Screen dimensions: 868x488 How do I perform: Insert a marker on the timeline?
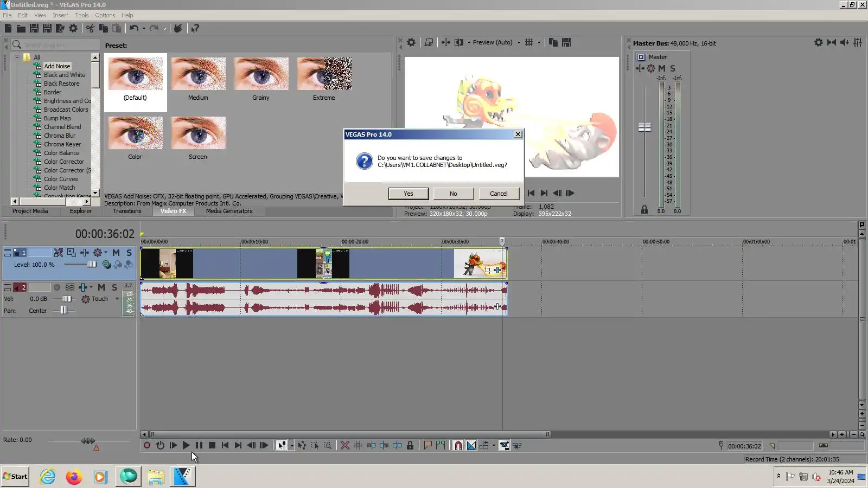click(x=427, y=446)
